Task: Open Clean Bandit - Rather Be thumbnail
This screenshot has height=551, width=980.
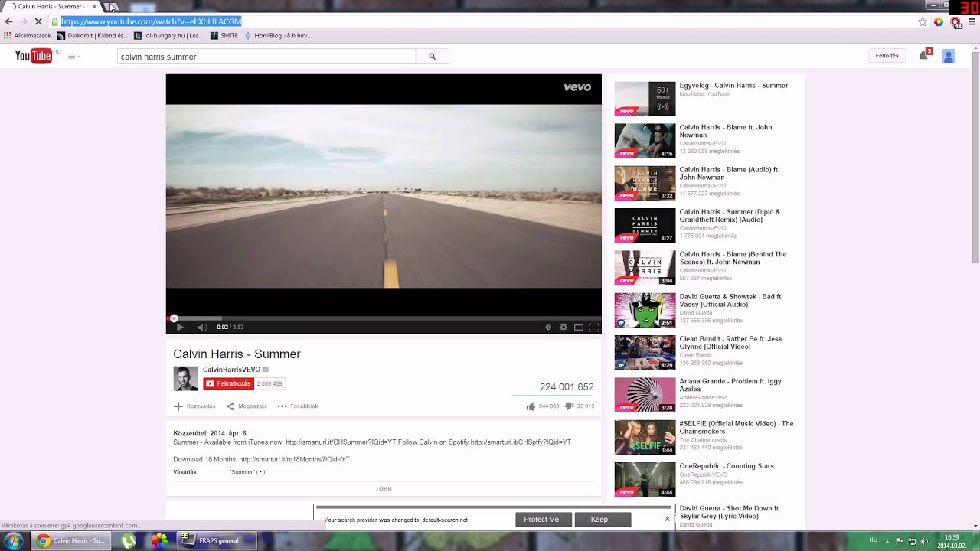Action: point(645,352)
